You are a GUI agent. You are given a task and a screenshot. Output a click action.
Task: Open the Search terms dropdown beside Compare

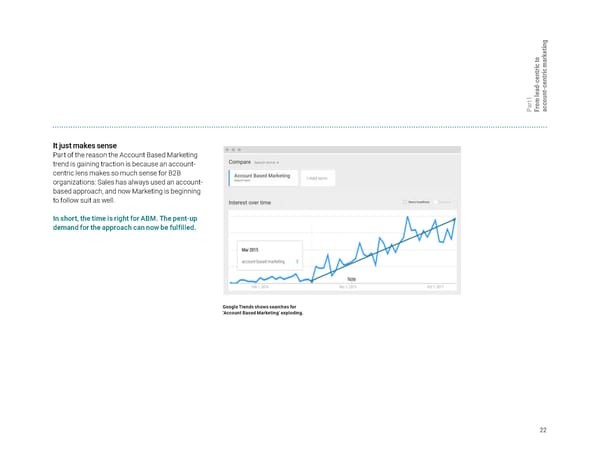(x=267, y=161)
